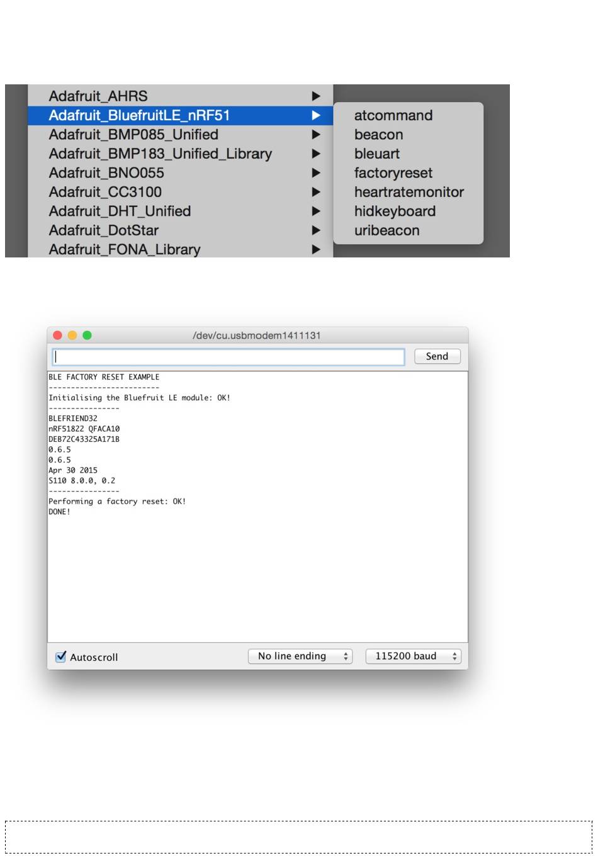Screen dimensions: 598x868
Task: Maximize serial monitor with green button
Action: [87, 335]
